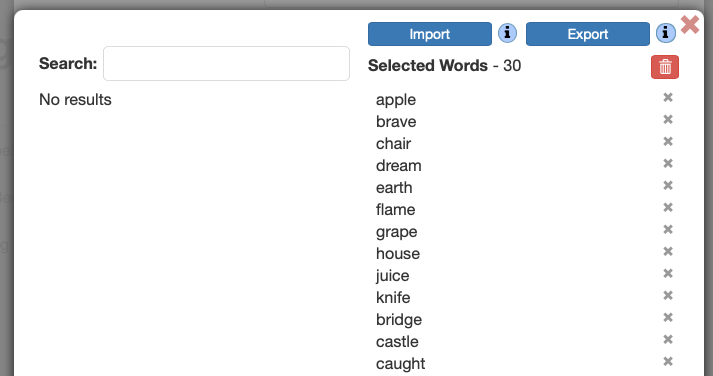Click the Selected Words heading
Screen dimensions: 713x376
point(427,66)
